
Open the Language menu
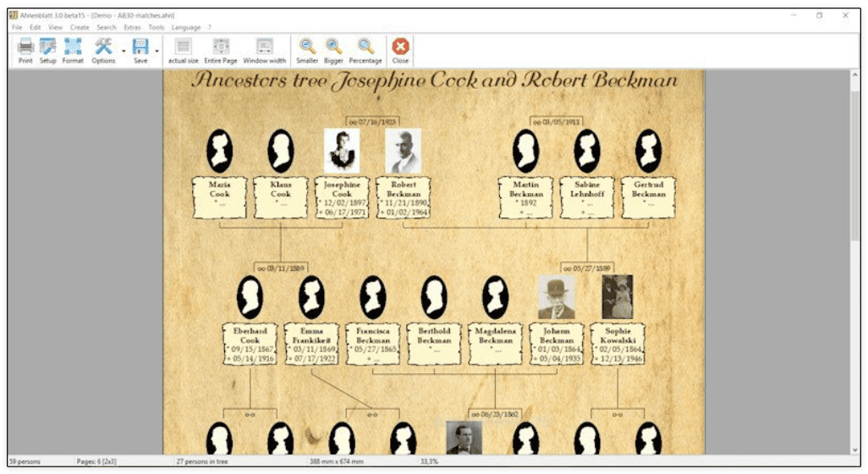tap(186, 27)
